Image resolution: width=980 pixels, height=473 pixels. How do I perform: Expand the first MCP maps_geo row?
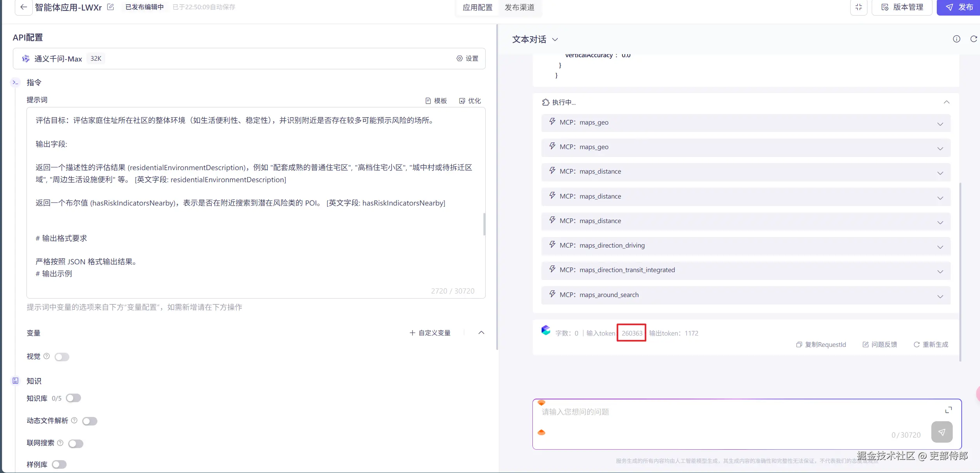click(x=940, y=124)
